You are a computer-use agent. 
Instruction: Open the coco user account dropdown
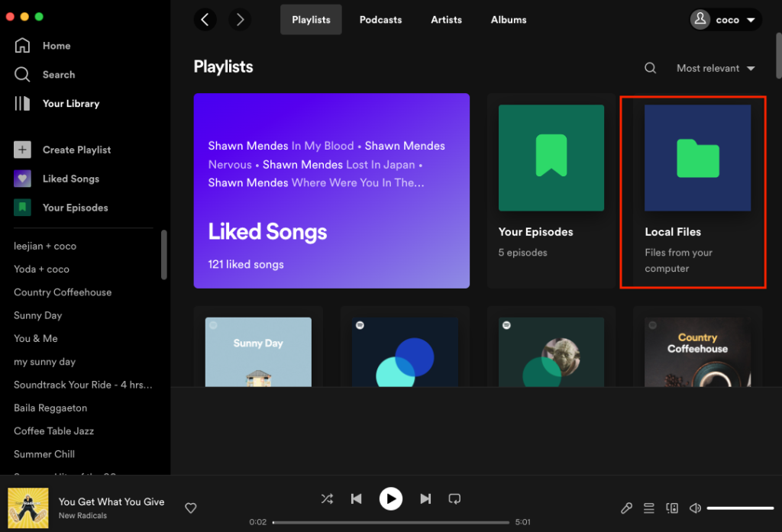tap(725, 20)
